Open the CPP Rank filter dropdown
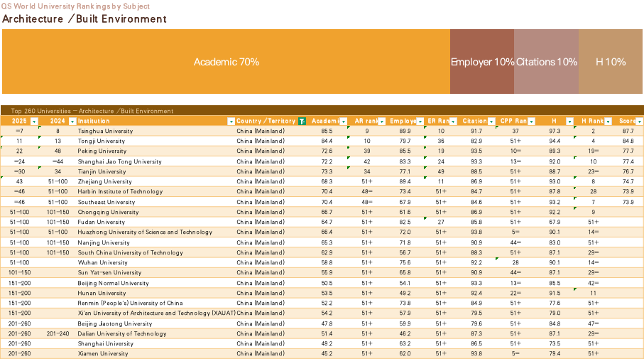The height and width of the screenshot is (359, 644). 531,121
